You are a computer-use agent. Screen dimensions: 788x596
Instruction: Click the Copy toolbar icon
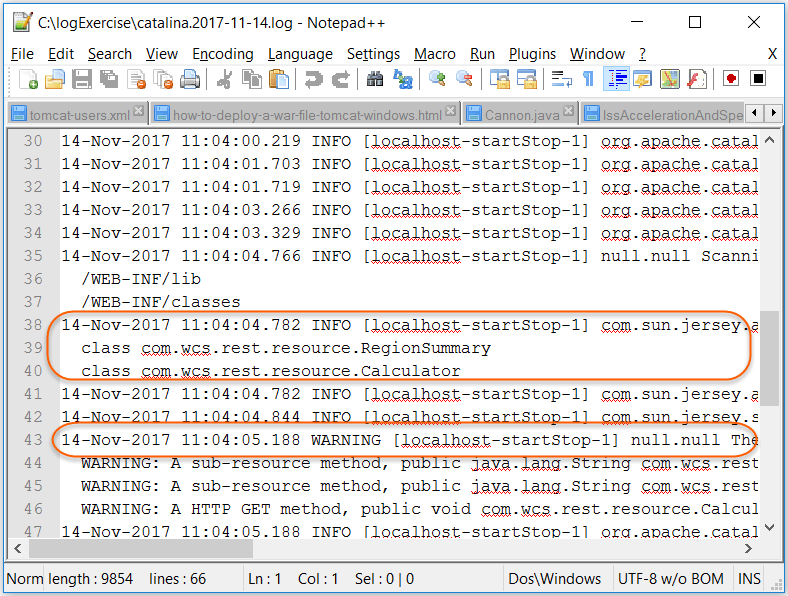pos(252,79)
